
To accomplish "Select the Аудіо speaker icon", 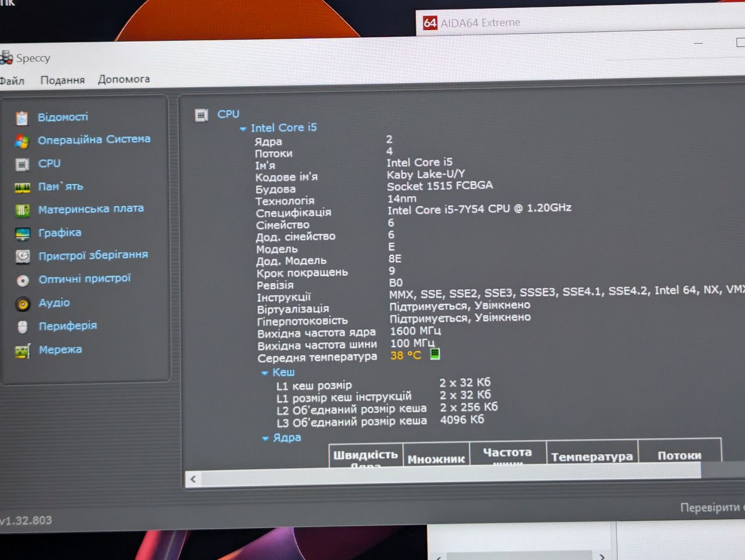I will click(x=23, y=304).
